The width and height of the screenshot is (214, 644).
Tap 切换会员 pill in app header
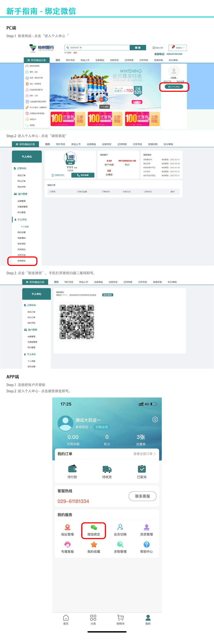tap(101, 427)
